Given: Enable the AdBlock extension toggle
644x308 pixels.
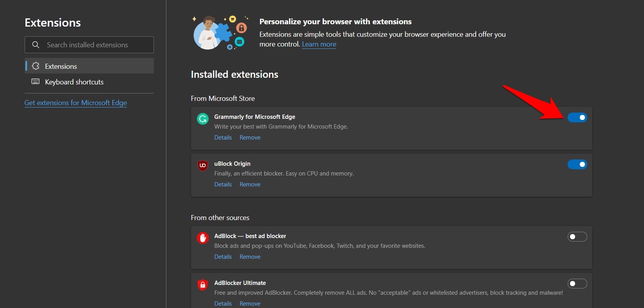Looking at the screenshot, I should 577,236.
